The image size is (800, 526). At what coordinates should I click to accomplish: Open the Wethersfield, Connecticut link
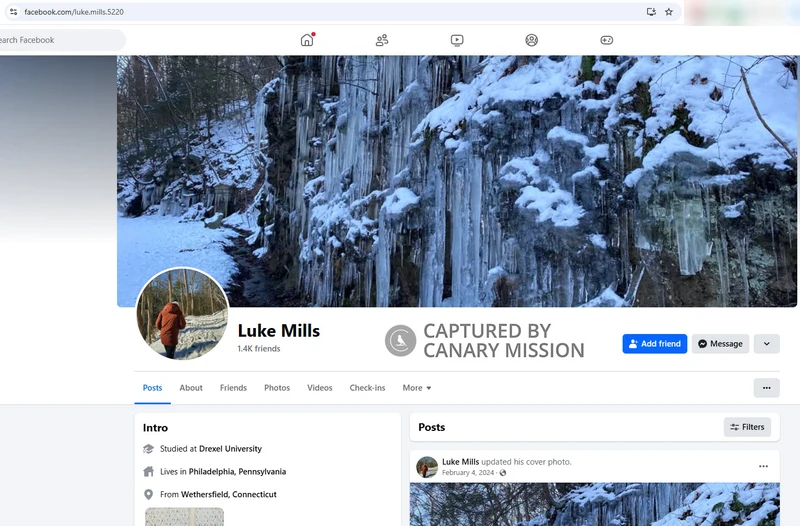[x=229, y=494]
